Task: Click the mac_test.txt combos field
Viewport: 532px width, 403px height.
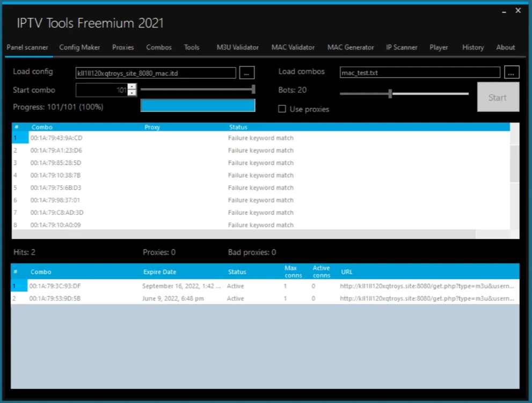Action: 420,73
